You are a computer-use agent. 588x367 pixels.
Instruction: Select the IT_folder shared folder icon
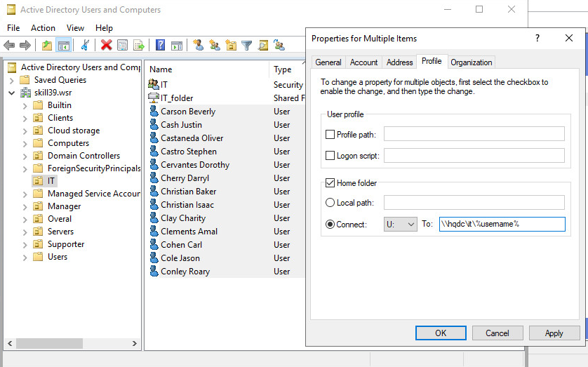154,98
